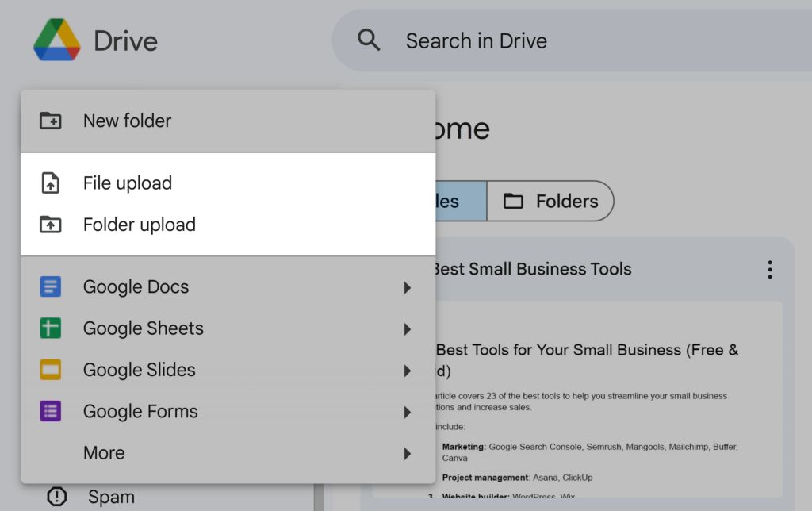Click the Folder upload icon
This screenshot has width=812, height=511.
[x=51, y=225]
